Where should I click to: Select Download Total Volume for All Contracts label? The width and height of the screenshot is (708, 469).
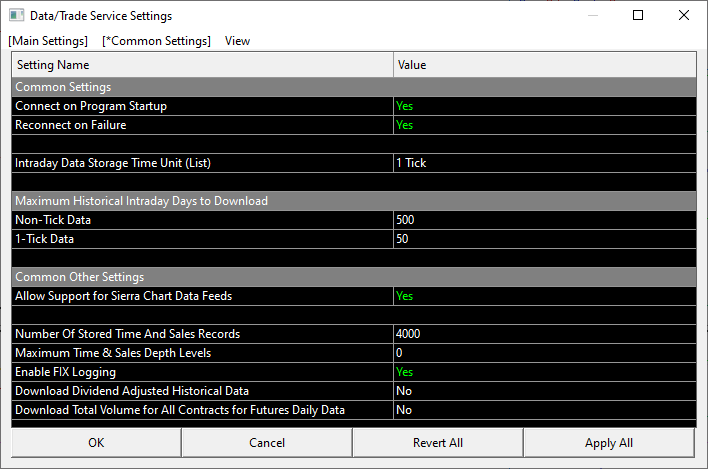(x=202, y=410)
